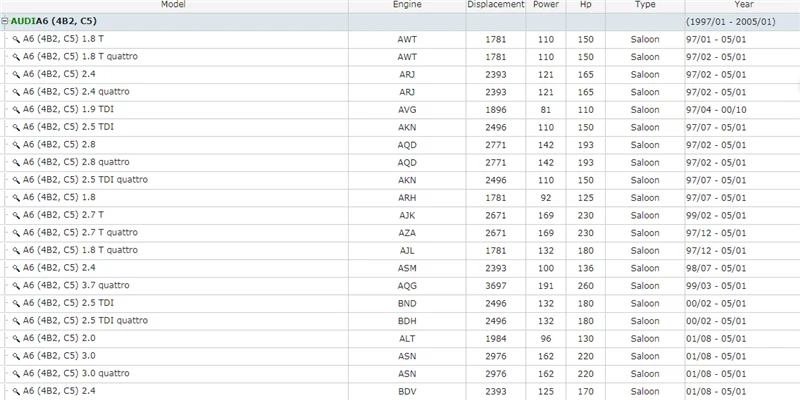Click Hp value 170 in BDV row
The image size is (800, 400).
click(586, 391)
